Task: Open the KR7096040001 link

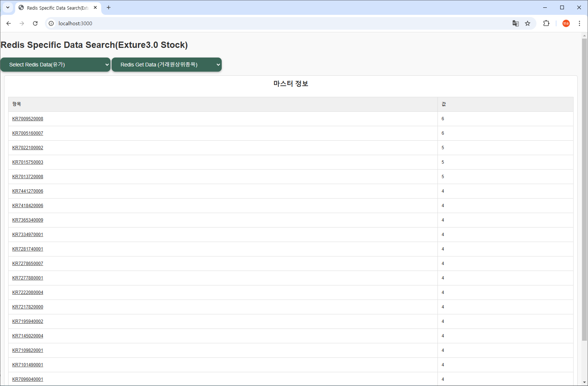Action: click(x=28, y=379)
